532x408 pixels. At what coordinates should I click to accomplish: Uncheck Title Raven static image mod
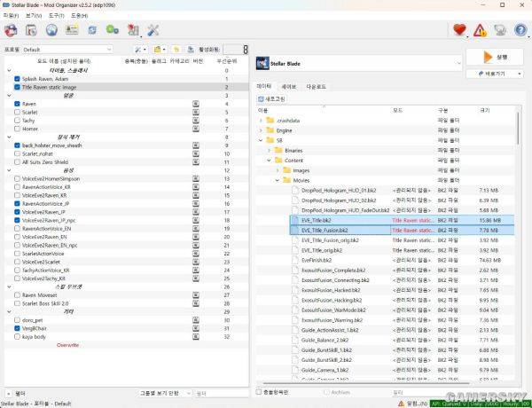tap(18, 87)
